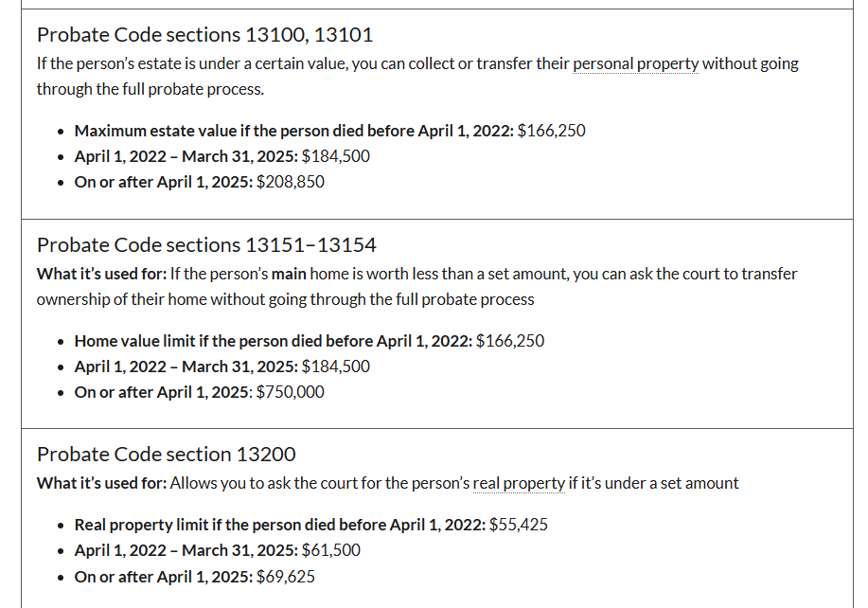Open the "personal property" glossary link
The image size is (868, 608).
point(635,63)
